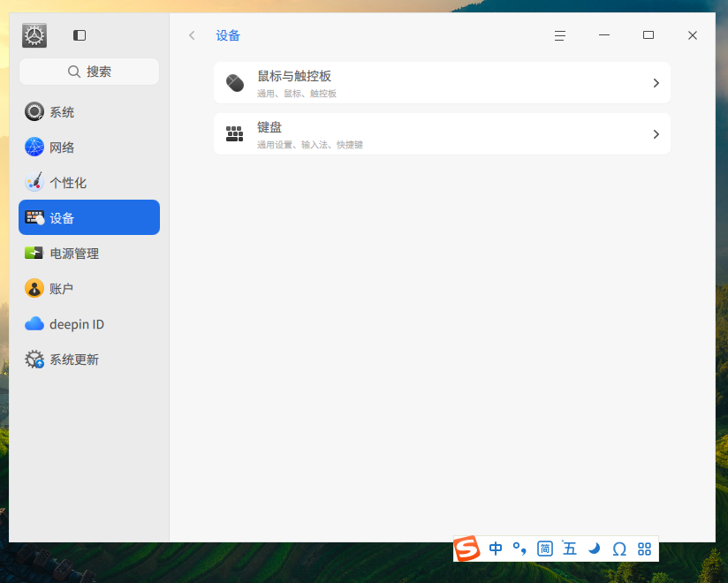Viewport: 728px width, 583px height.
Task: Close the Control Center window
Action: pos(693,35)
